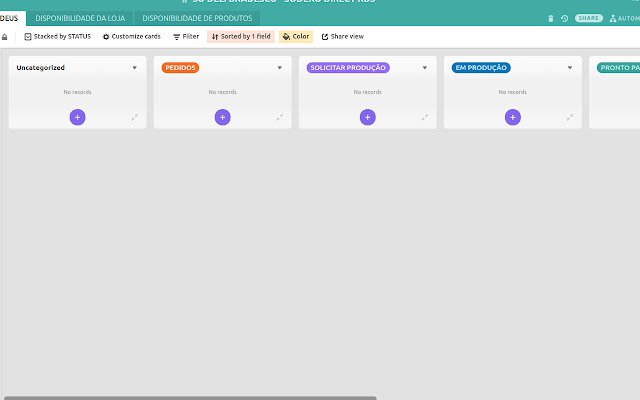Screen dimensions: 640x400
Task: Open PEDIDOS stack dropdown arrow
Action: tap(280, 68)
